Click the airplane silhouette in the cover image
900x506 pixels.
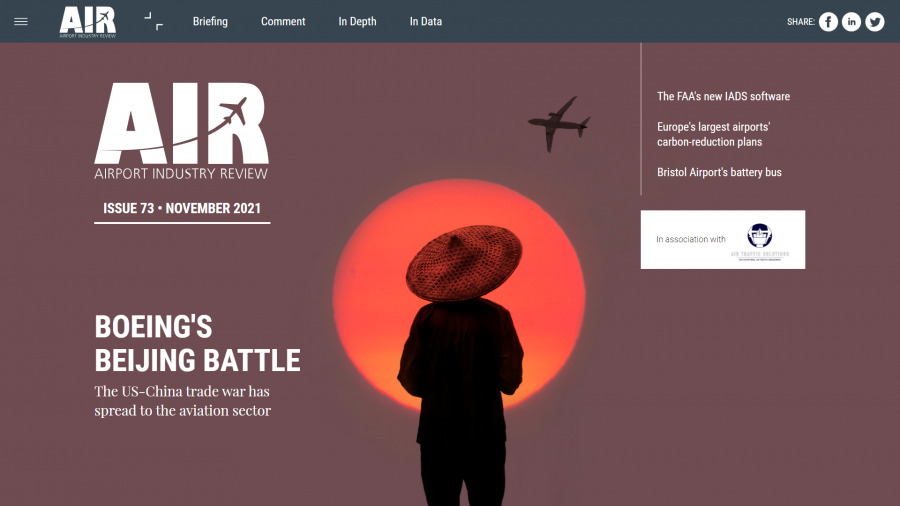(558, 123)
